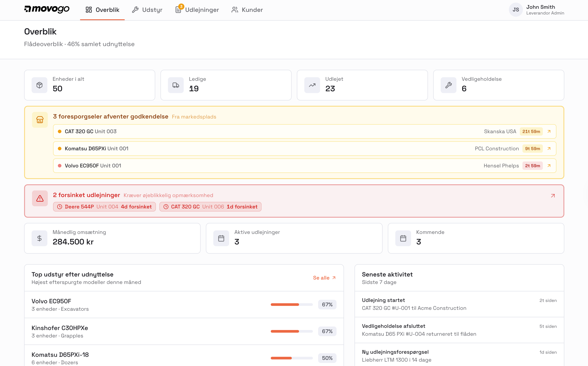Click arrow icon in overdue rentals banner

(553, 196)
